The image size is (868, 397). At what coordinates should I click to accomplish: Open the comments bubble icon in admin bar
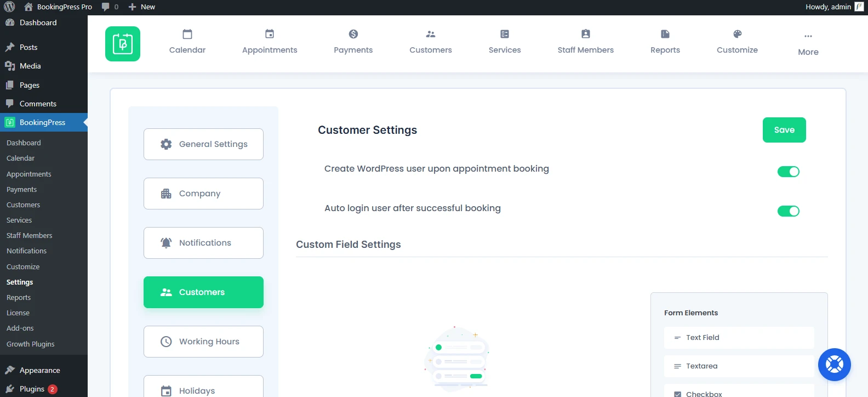106,7
